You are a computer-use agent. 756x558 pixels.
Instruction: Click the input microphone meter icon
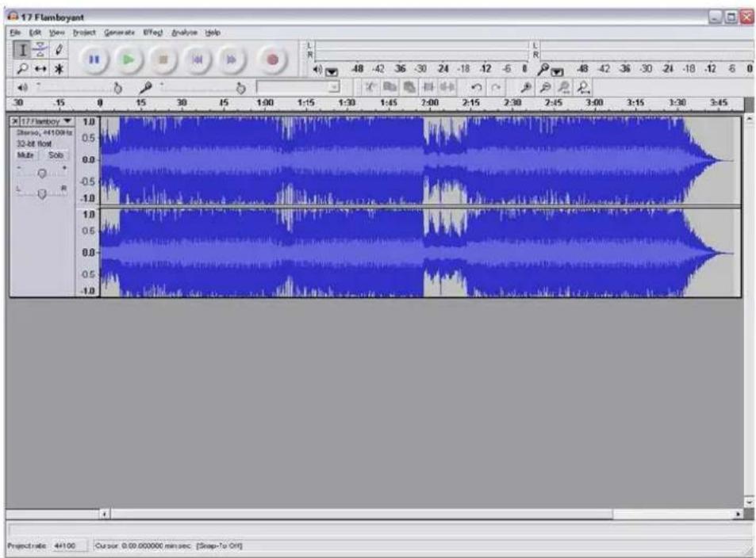(x=543, y=70)
